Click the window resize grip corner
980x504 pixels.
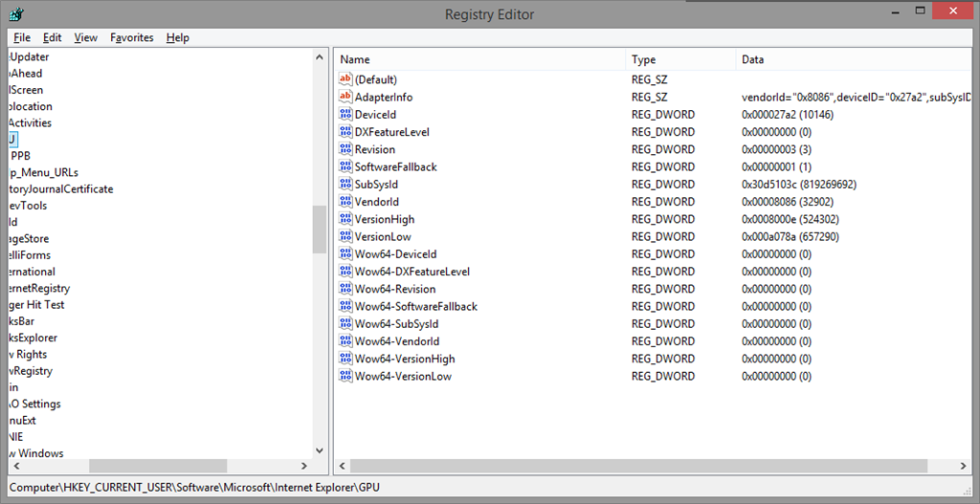967,491
